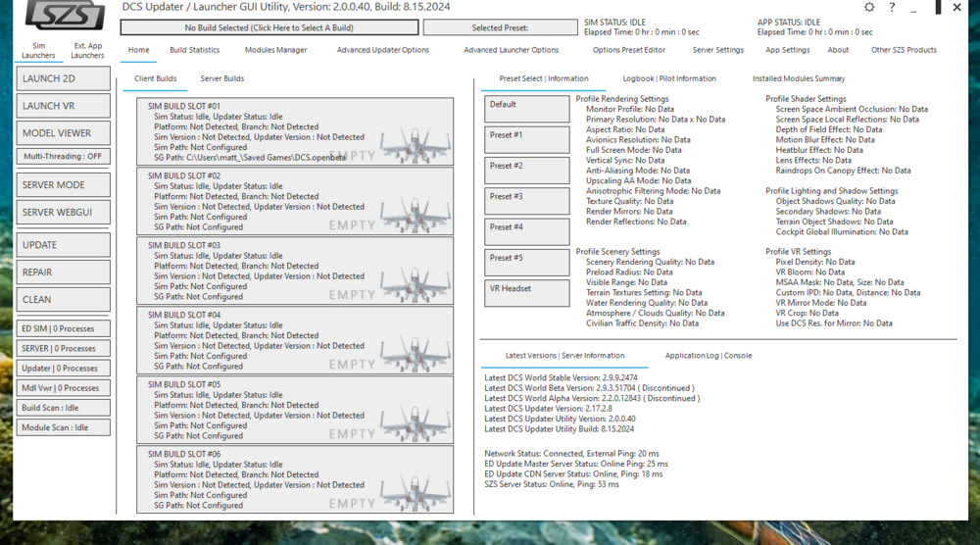Select SIM BUILD SLOT #03 card
This screenshot has width=980, height=545.
coord(295,271)
